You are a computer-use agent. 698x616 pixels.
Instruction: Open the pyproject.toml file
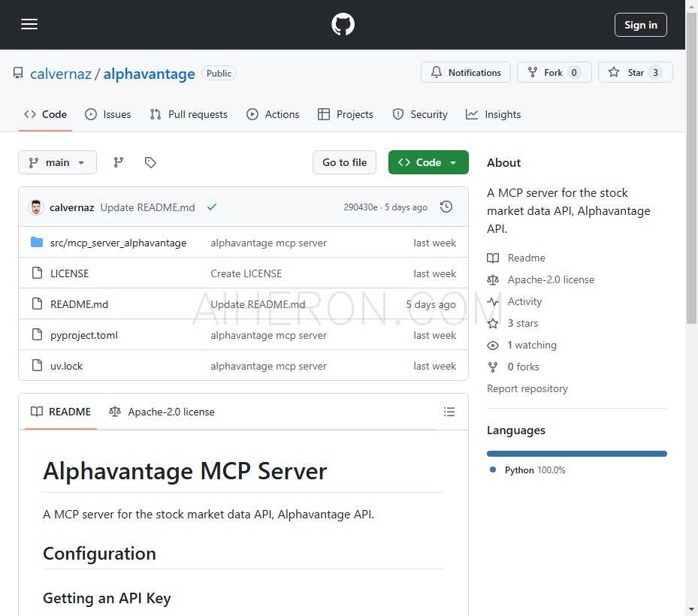tap(84, 335)
